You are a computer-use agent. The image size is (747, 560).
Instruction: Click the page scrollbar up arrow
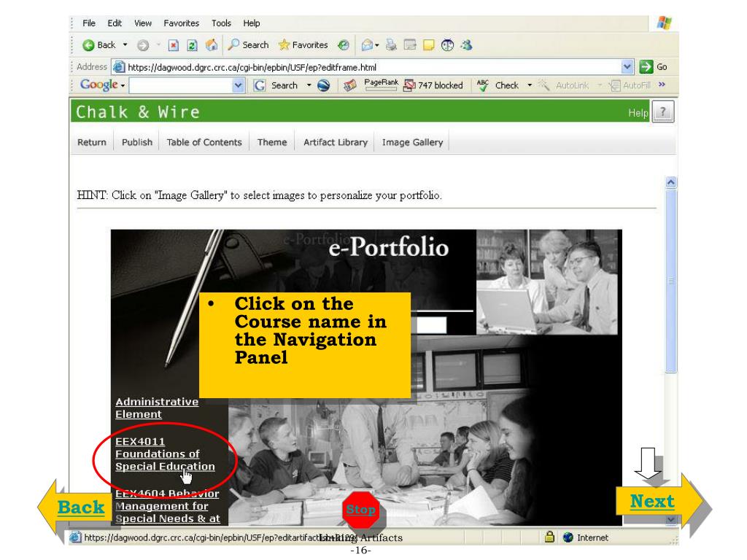point(671,182)
